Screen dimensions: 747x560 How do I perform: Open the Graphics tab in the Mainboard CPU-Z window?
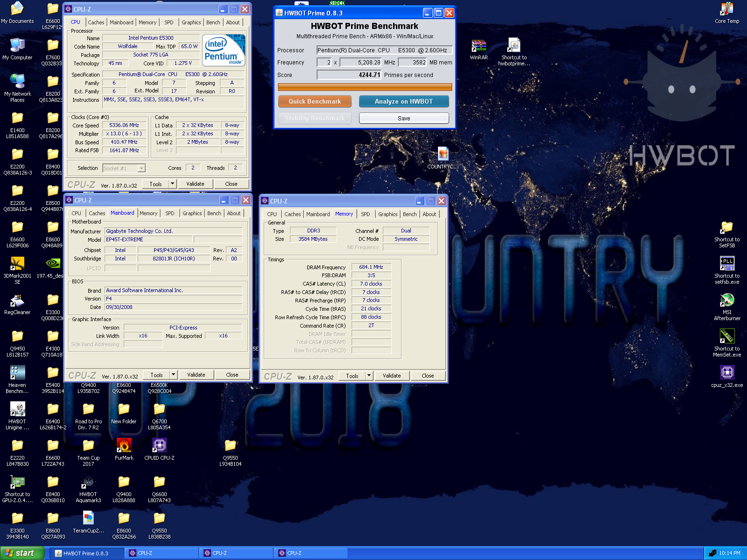click(192, 213)
